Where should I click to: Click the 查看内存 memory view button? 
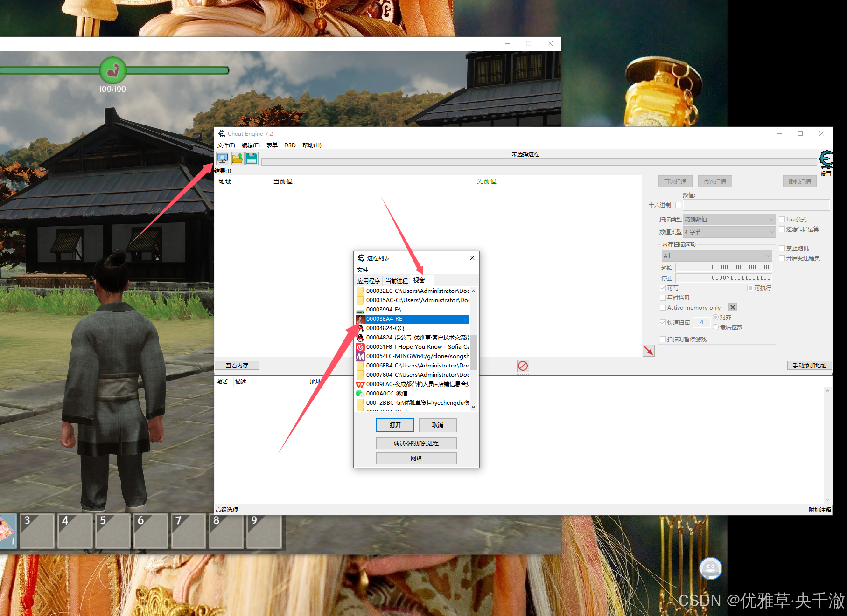(x=237, y=366)
